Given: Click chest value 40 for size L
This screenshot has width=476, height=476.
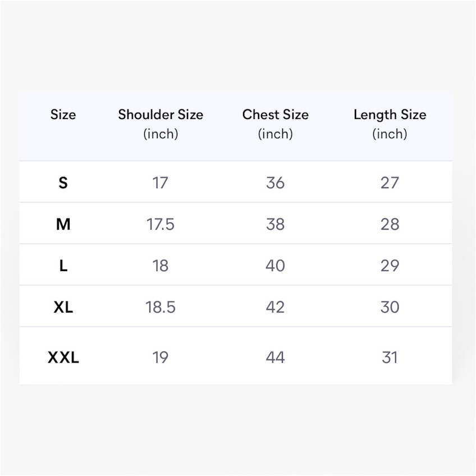Looking at the screenshot, I should click(275, 266).
